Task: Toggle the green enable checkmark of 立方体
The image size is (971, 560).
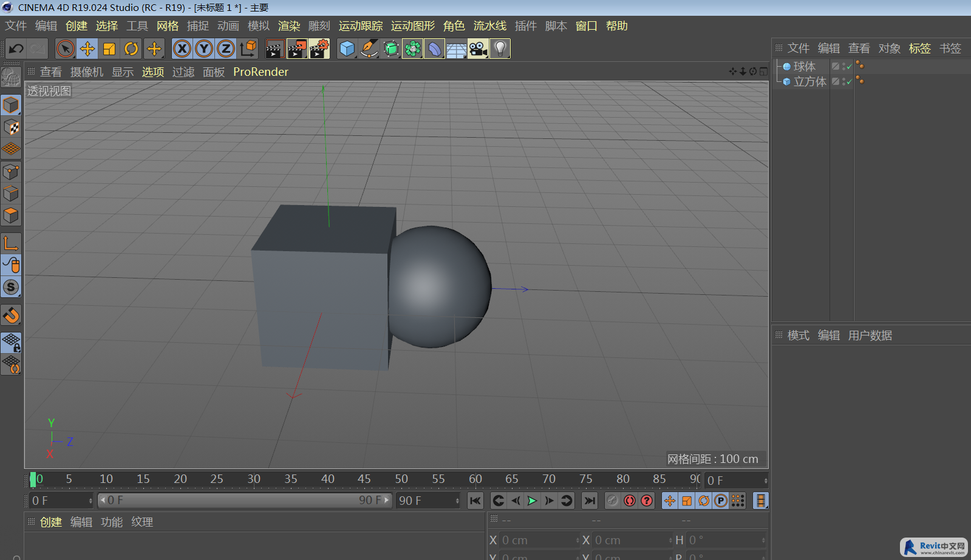Action: [x=849, y=82]
